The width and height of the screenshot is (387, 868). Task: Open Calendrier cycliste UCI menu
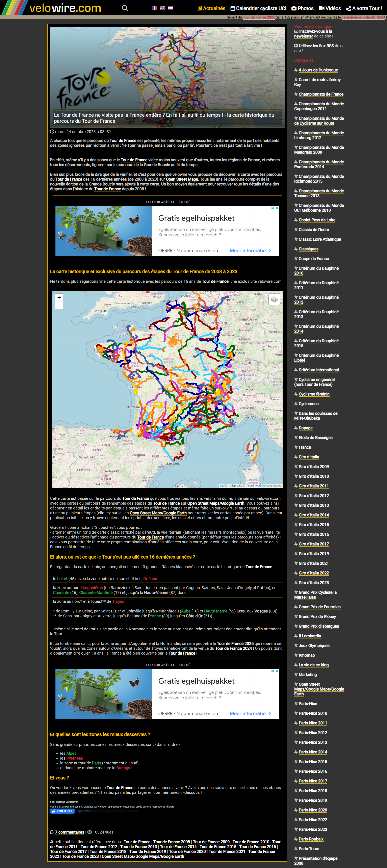click(x=258, y=8)
